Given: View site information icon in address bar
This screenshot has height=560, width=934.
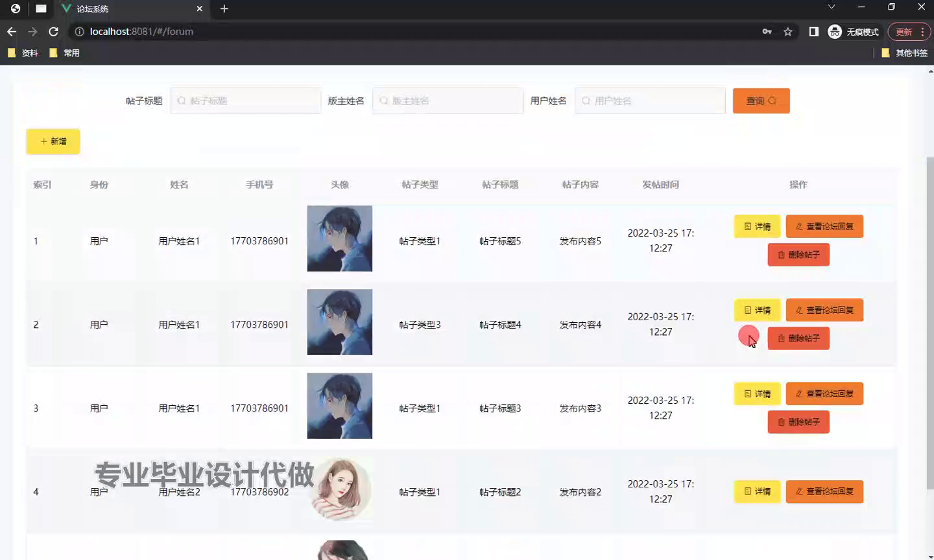Looking at the screenshot, I should coord(79,31).
